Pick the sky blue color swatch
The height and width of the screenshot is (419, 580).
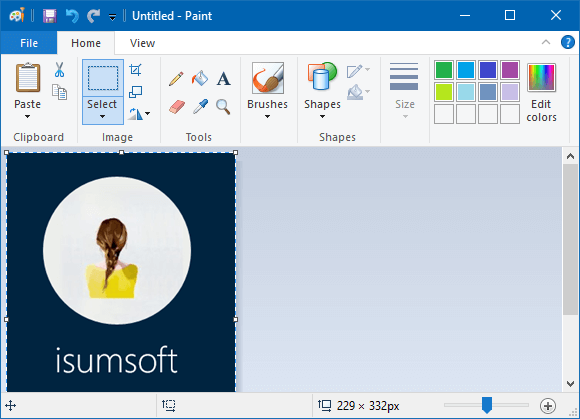click(466, 70)
